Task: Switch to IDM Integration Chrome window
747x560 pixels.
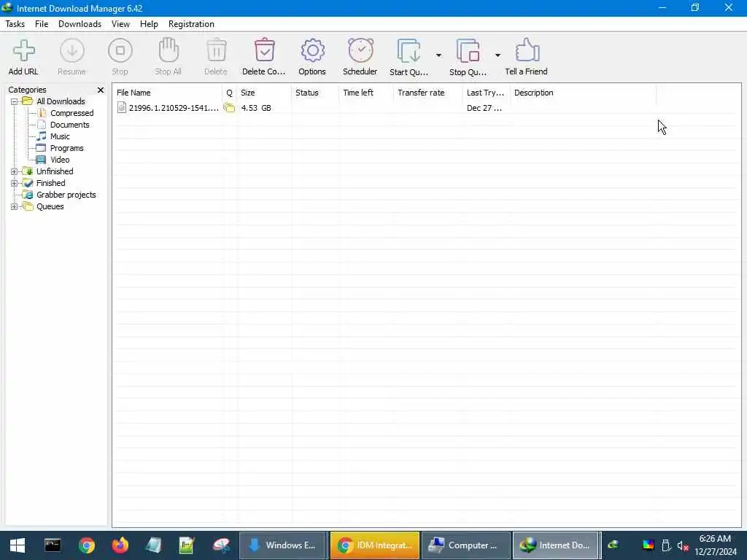Action: click(x=376, y=545)
